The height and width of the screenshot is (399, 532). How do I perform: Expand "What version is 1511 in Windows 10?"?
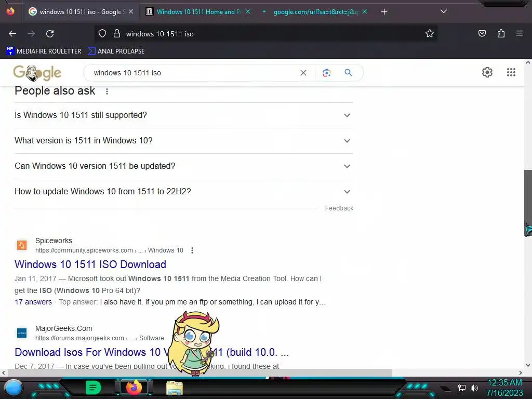tap(184, 141)
